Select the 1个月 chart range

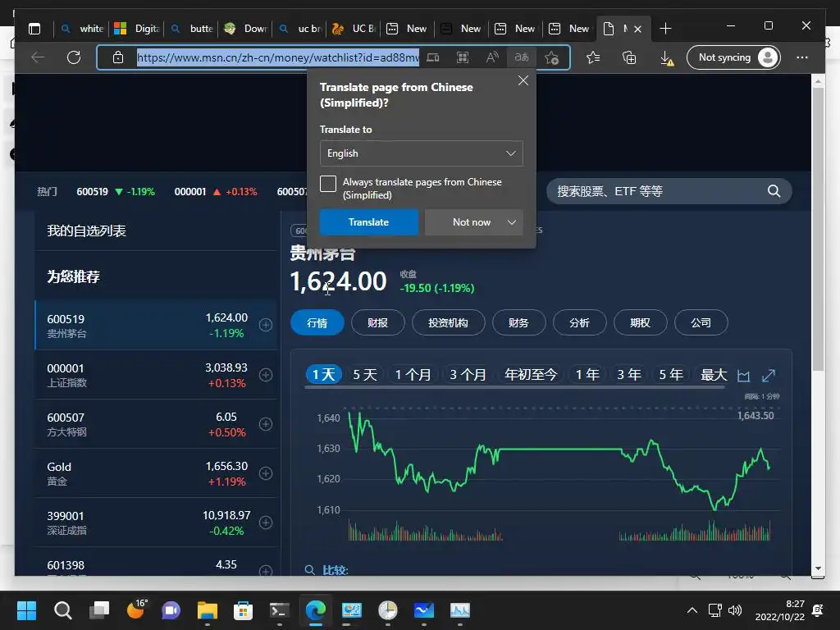413,374
